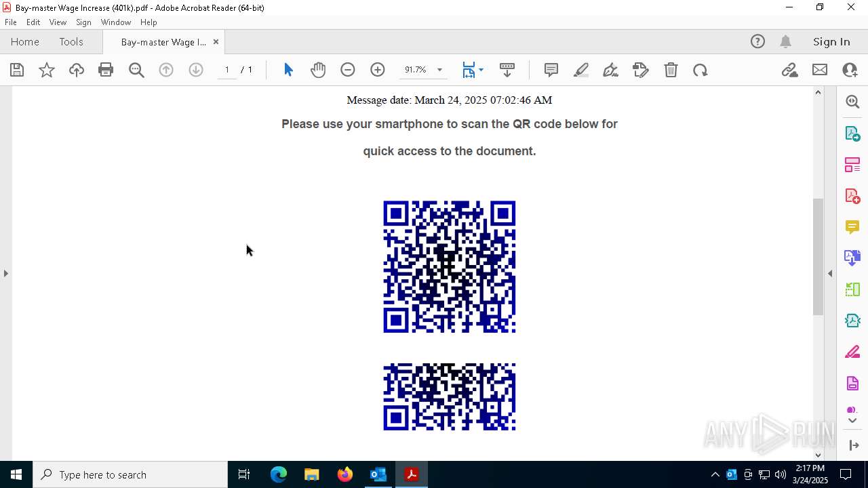Image resolution: width=868 pixels, height=488 pixels.
Task: Open the Edit menu
Action: point(33,22)
